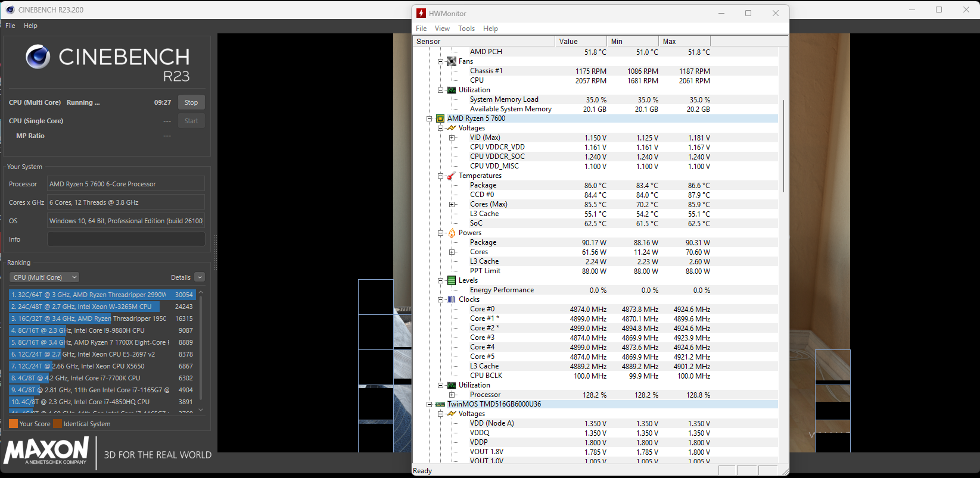Click the Utilization icon above System Memory Load
Screen dimensions: 980x478
(x=452, y=90)
